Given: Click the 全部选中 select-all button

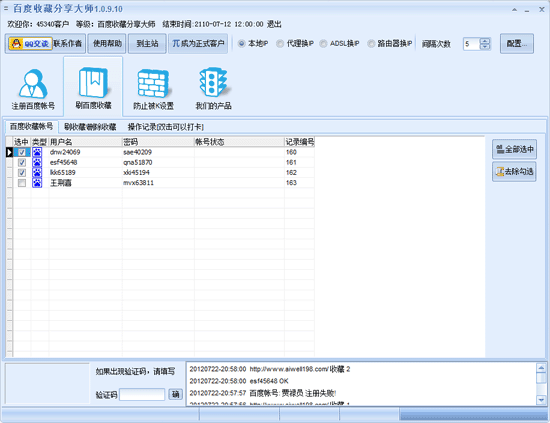Looking at the screenshot, I should [x=514, y=149].
